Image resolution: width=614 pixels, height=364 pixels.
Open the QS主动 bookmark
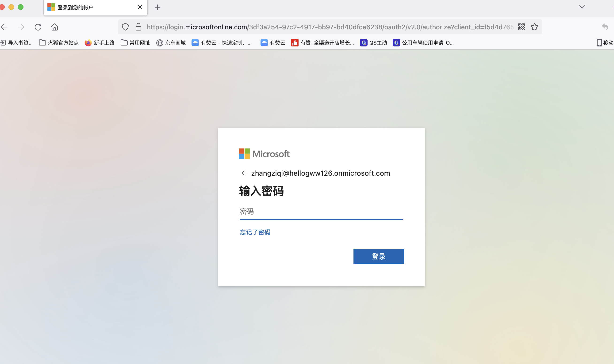(x=373, y=43)
